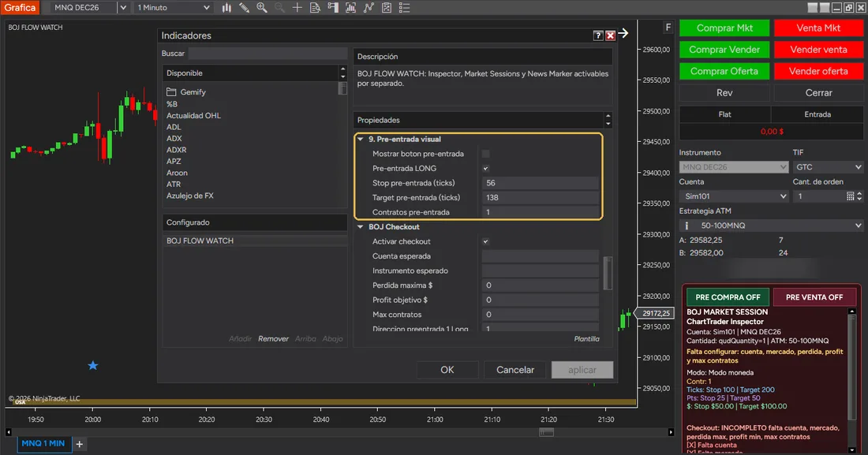Click the info icon beside 50-100MNQ
The image size is (868, 455).
[687, 226]
